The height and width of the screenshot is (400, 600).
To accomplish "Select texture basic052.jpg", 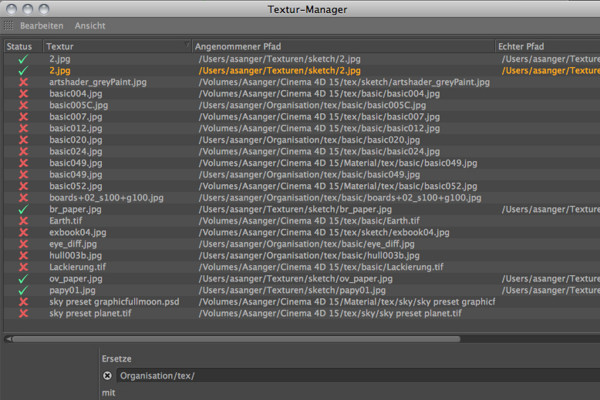I will pyautogui.click(x=75, y=186).
